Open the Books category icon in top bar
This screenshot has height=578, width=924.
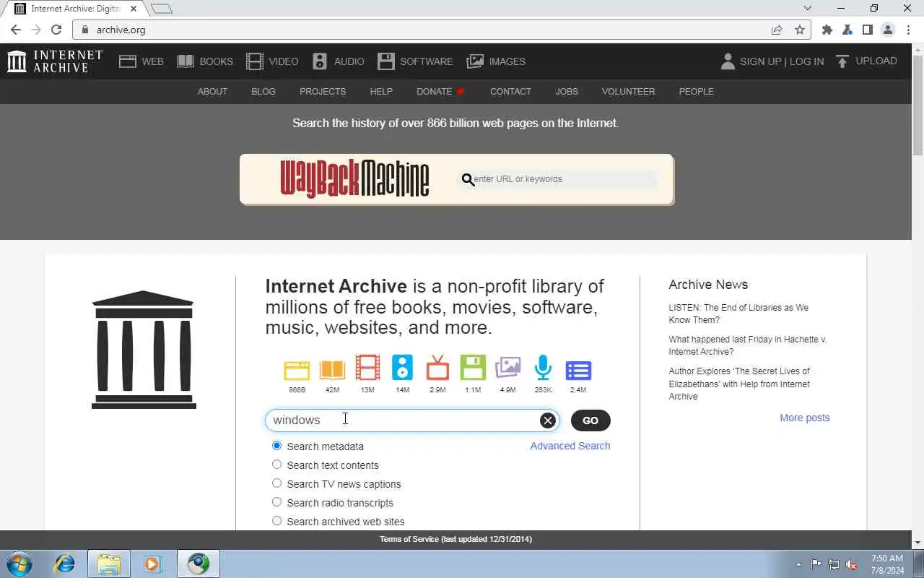click(186, 61)
